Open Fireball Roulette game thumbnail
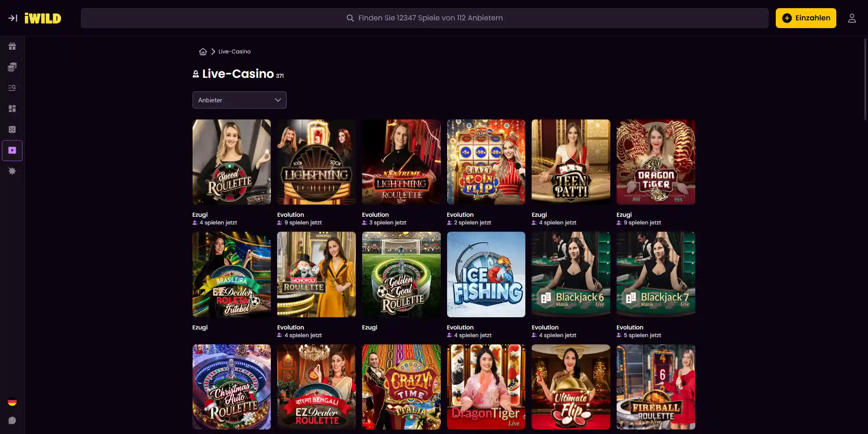 pos(656,387)
